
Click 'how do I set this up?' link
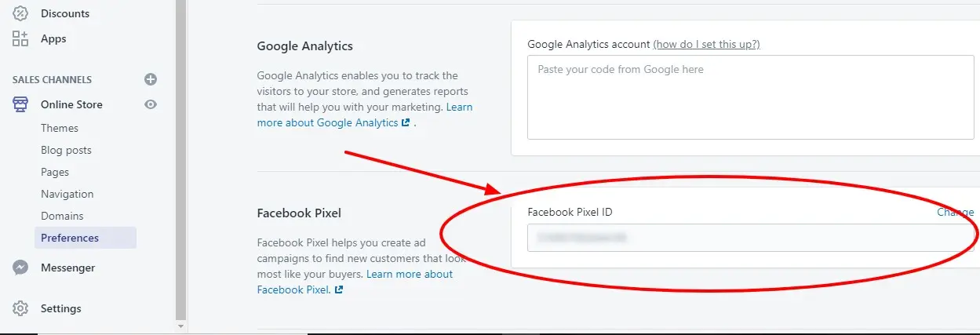pyautogui.click(x=706, y=44)
